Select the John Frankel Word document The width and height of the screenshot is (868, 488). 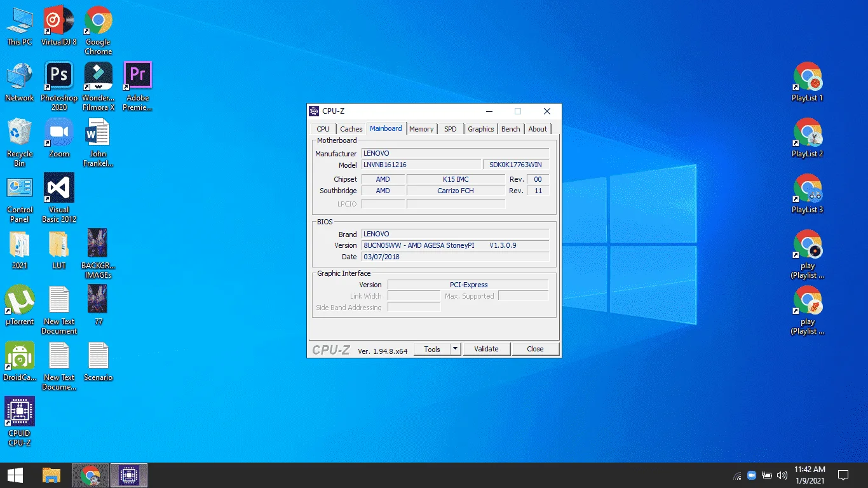pos(98,143)
